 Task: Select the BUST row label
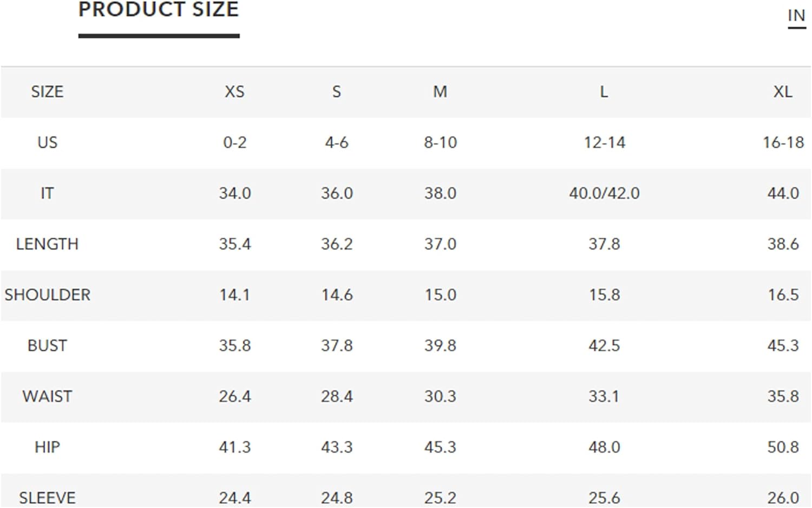coord(47,346)
